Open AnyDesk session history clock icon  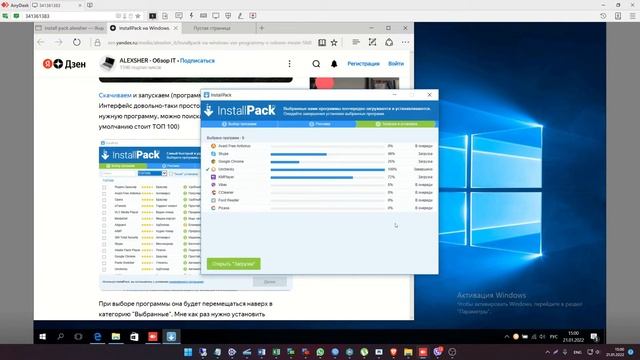[x=603, y=16]
